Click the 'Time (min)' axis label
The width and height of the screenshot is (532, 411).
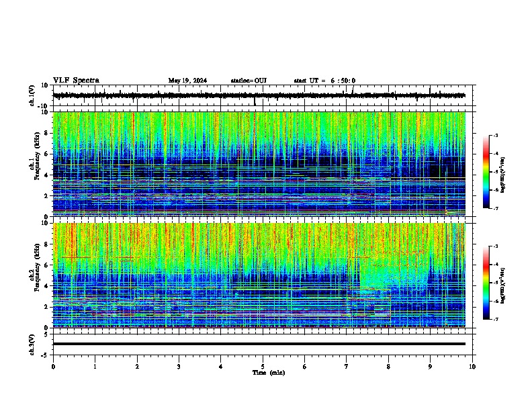pos(269,373)
